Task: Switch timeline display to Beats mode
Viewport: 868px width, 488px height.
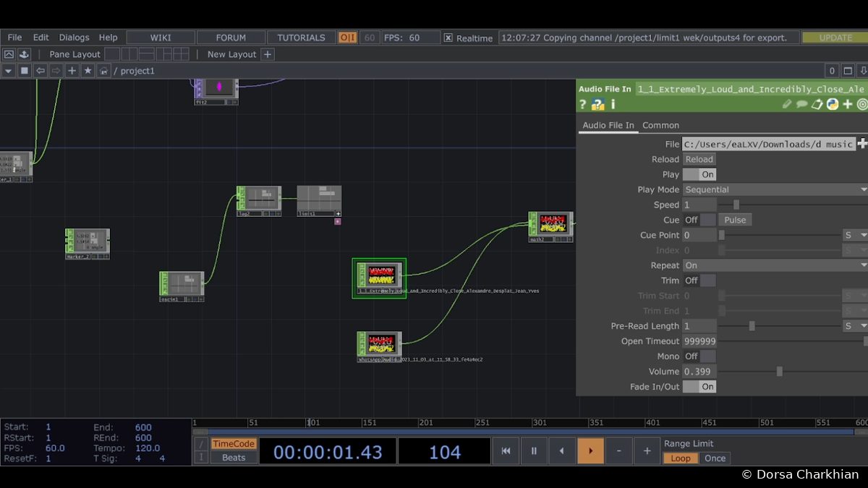Action: [x=234, y=458]
